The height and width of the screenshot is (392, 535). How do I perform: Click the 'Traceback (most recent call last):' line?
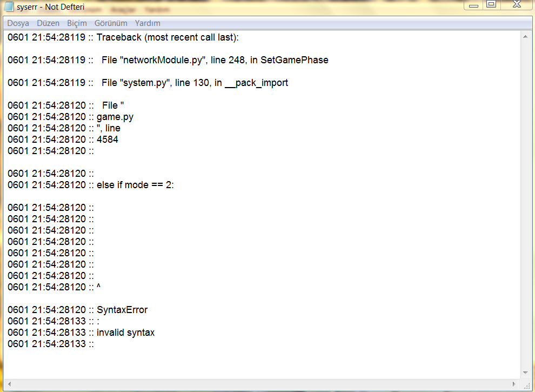pos(123,37)
